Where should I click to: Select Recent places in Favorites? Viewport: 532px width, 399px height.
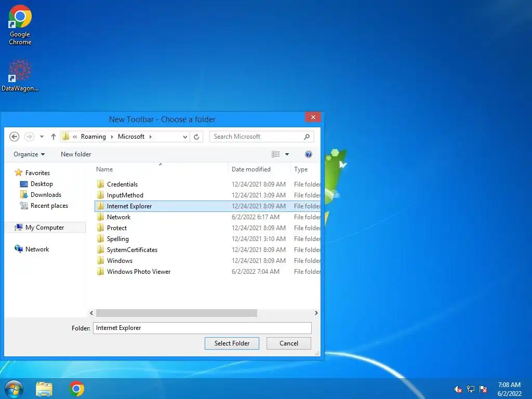(44, 206)
